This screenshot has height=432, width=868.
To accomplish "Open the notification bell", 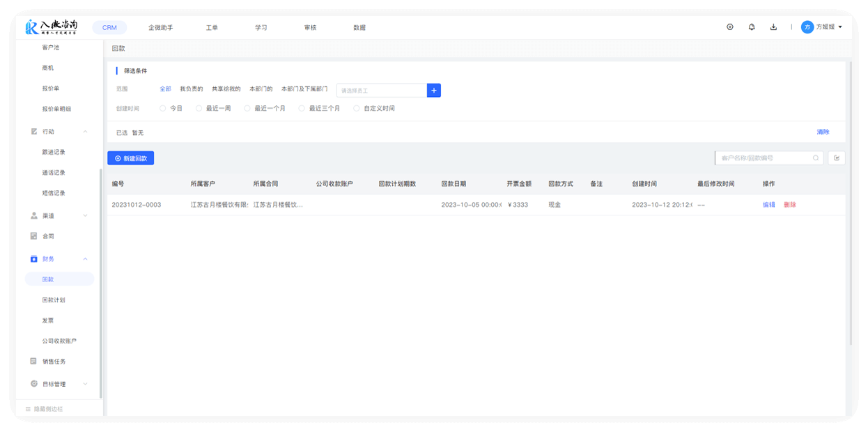I will pyautogui.click(x=752, y=27).
